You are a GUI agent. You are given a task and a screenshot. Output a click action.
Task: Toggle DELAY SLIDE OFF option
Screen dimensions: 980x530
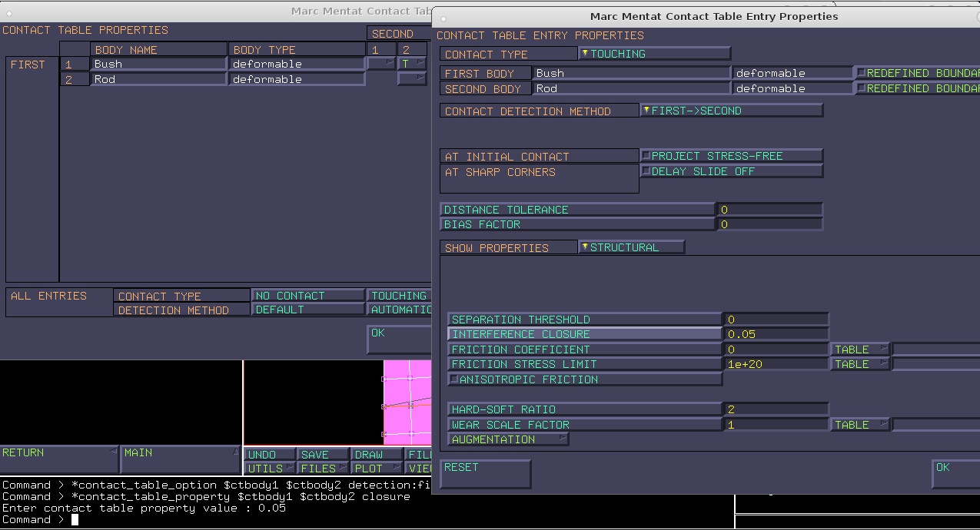pos(731,171)
